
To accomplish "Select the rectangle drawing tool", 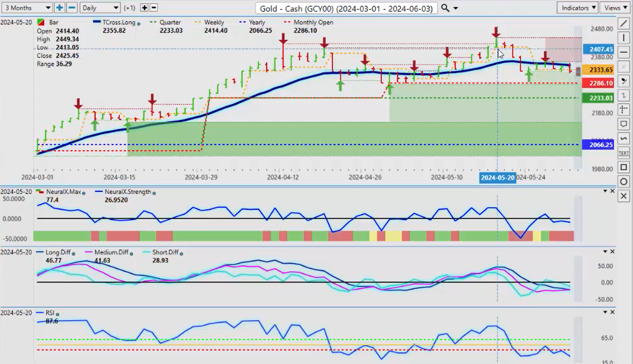I will click(x=623, y=167).
